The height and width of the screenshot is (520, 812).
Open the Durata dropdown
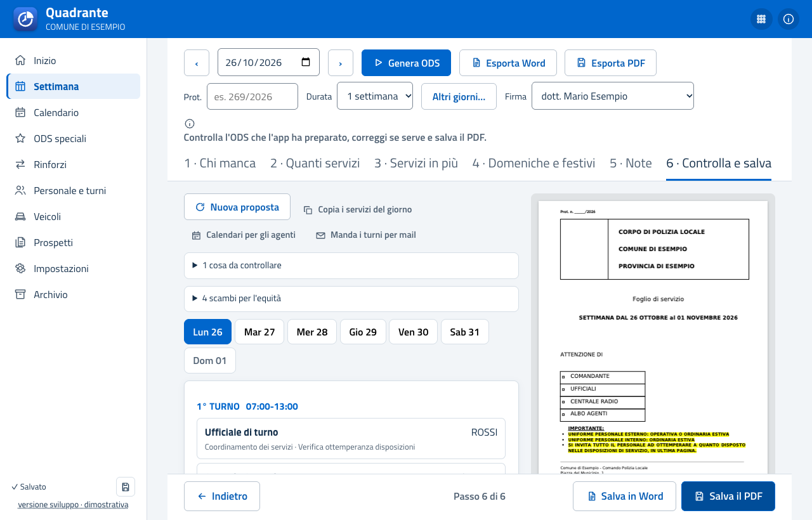375,96
